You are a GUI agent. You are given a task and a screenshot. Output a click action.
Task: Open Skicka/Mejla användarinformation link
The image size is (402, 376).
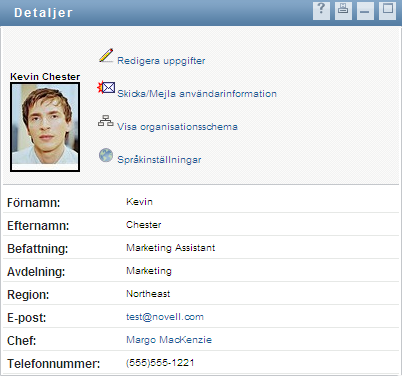(x=197, y=94)
